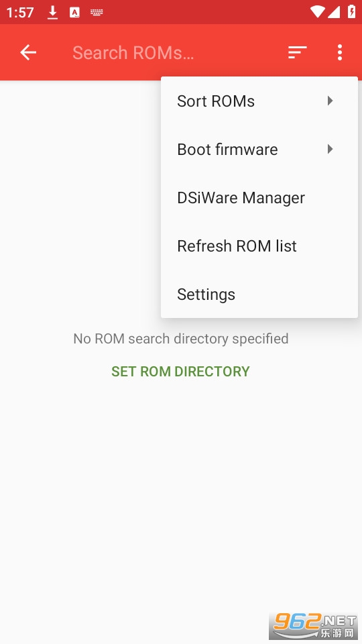Open DSiWare Manager from the menu
The height and width of the screenshot is (644, 362).
pyautogui.click(x=259, y=198)
